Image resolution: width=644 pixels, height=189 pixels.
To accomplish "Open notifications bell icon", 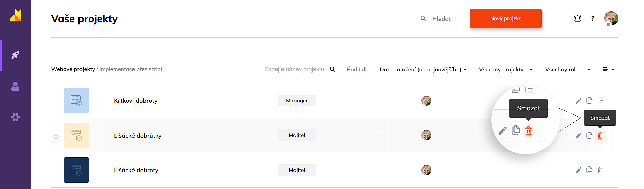I will point(577,18).
